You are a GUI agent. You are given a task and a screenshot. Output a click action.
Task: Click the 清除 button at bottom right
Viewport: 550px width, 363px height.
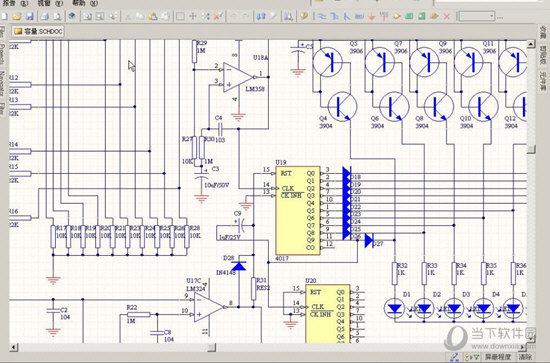click(525, 357)
